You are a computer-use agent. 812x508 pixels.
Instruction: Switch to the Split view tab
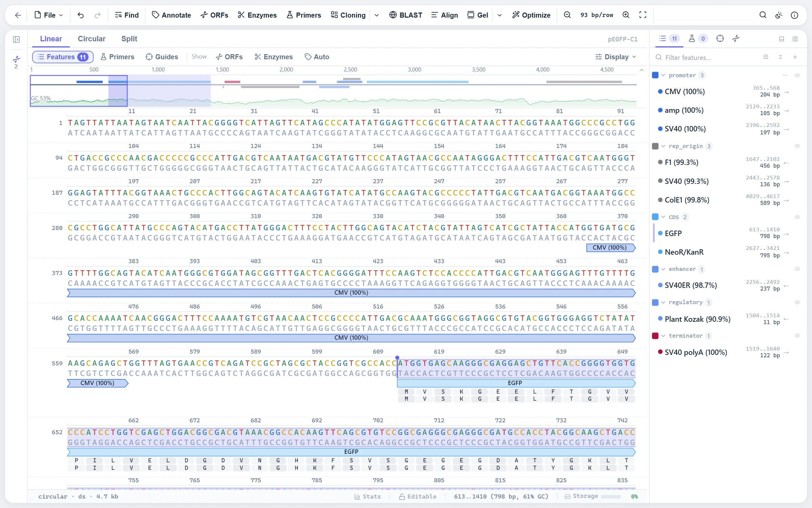(129, 39)
